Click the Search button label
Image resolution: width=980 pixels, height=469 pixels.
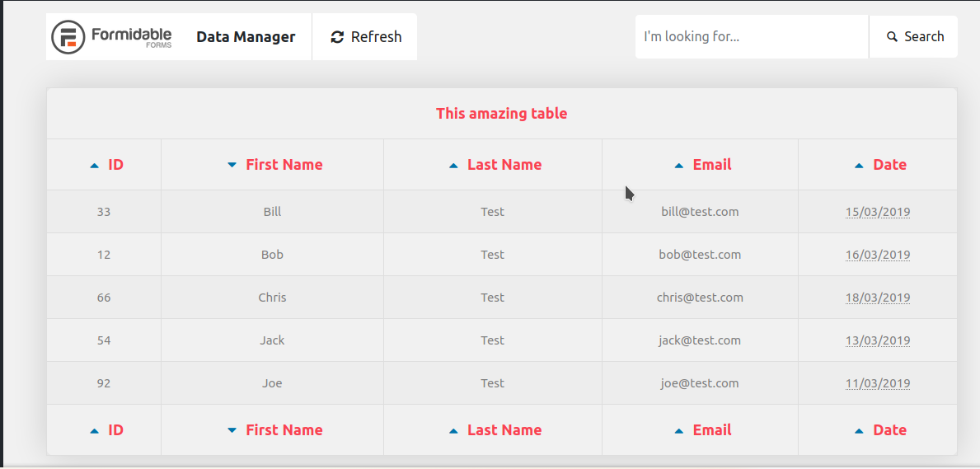pyautogui.click(x=924, y=37)
